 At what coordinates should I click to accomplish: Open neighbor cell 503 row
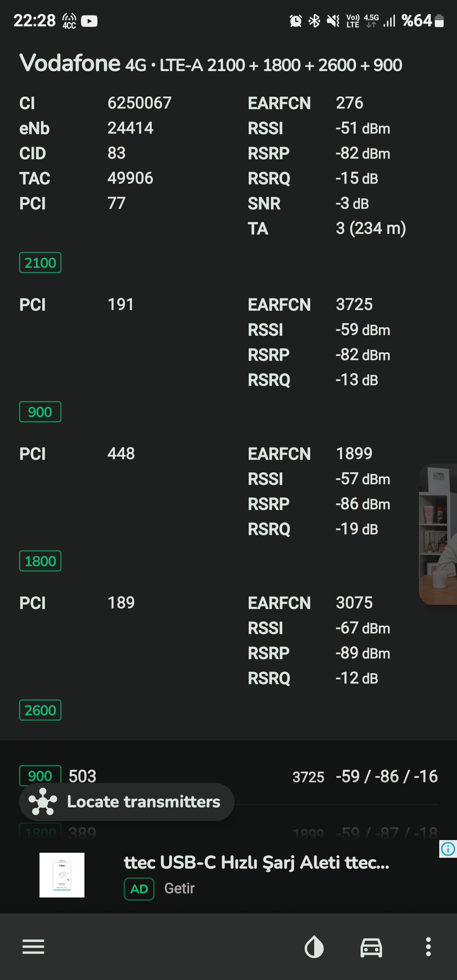coord(228,776)
